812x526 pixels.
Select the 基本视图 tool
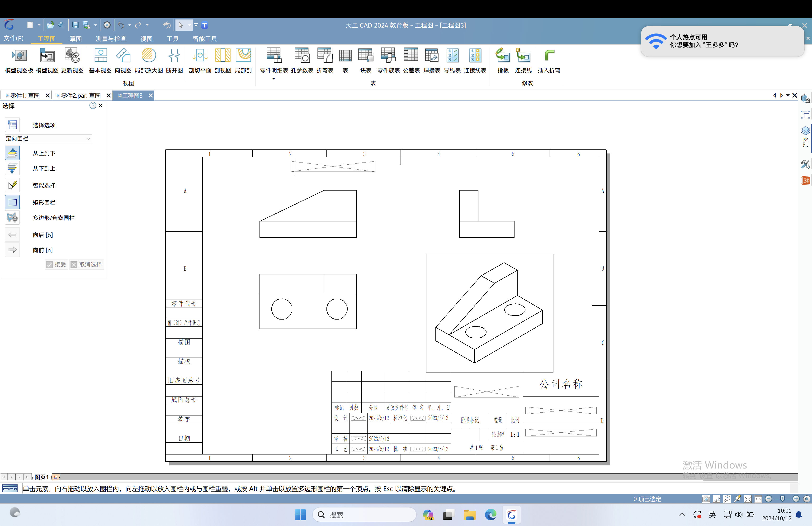pos(100,61)
